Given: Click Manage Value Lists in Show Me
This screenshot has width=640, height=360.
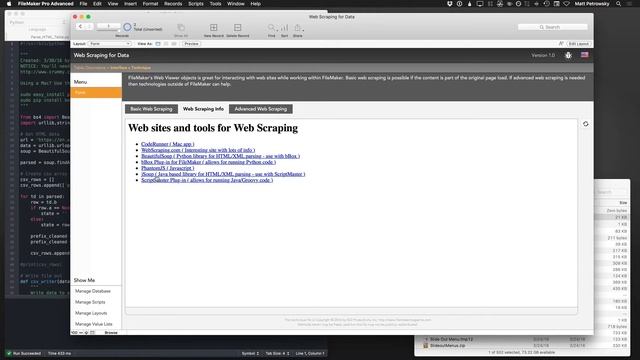Looking at the screenshot, I should [94, 324].
